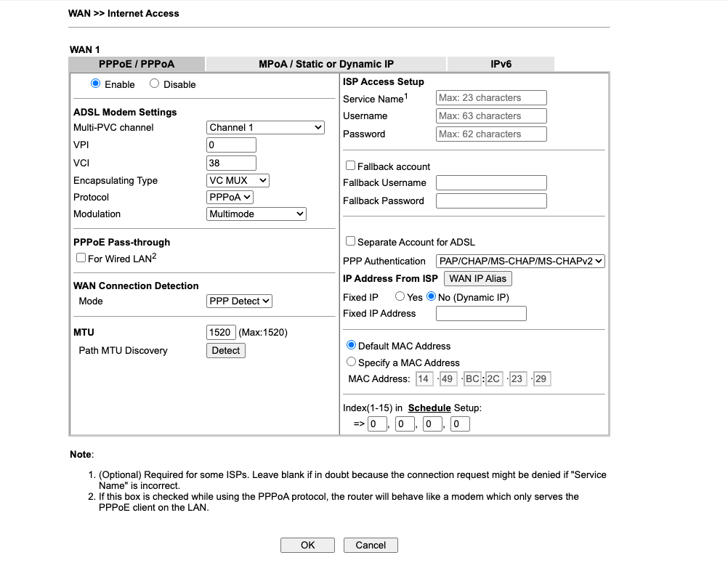Select the Disable radio button

pos(154,84)
